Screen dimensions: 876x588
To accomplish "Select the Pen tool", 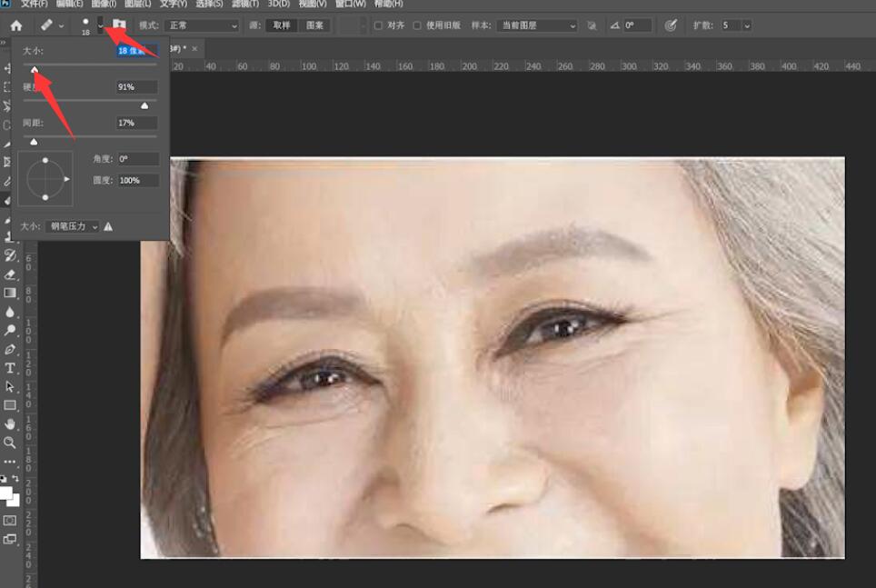I will point(9,349).
